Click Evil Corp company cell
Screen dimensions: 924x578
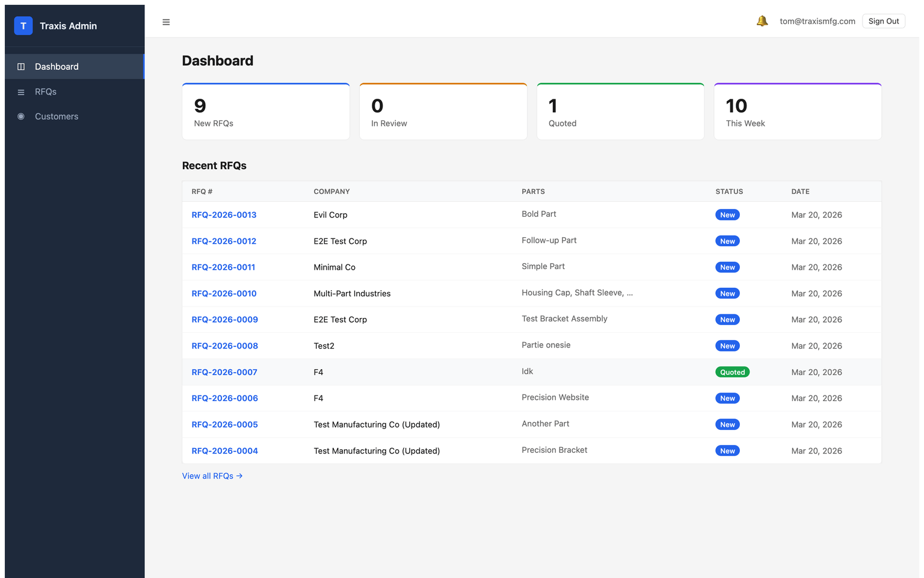(x=330, y=215)
